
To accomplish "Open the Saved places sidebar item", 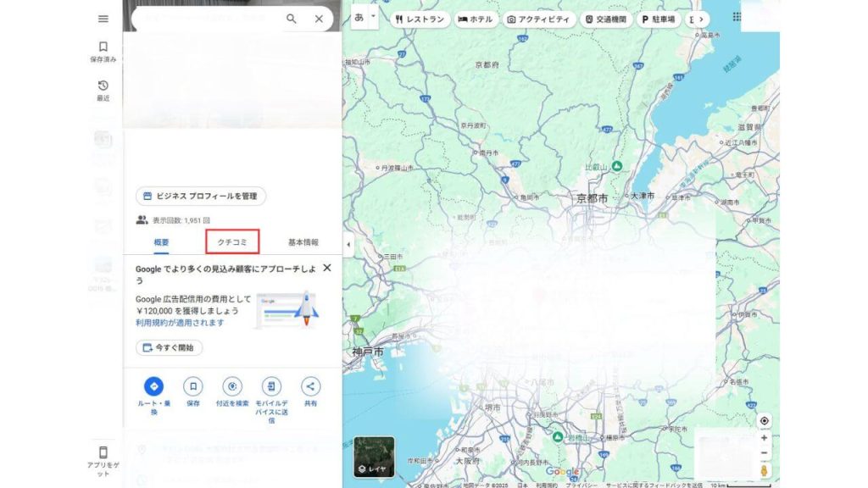I will pyautogui.click(x=103, y=52).
